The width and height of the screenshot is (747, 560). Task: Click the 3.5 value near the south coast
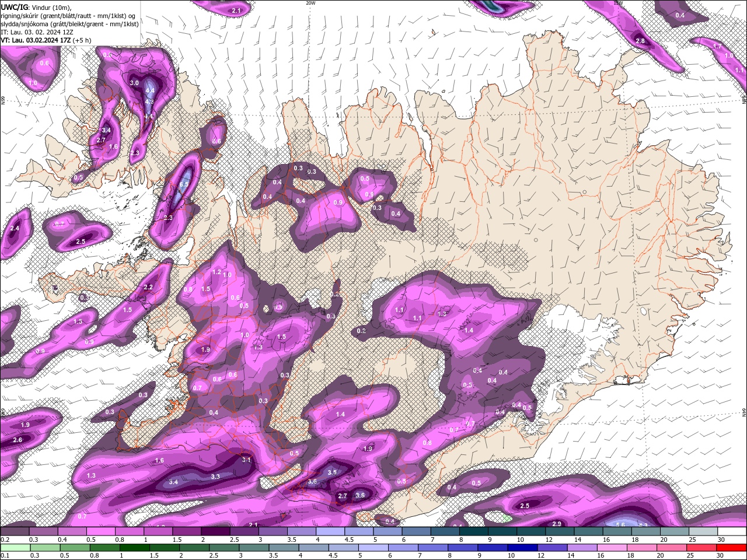333,472
